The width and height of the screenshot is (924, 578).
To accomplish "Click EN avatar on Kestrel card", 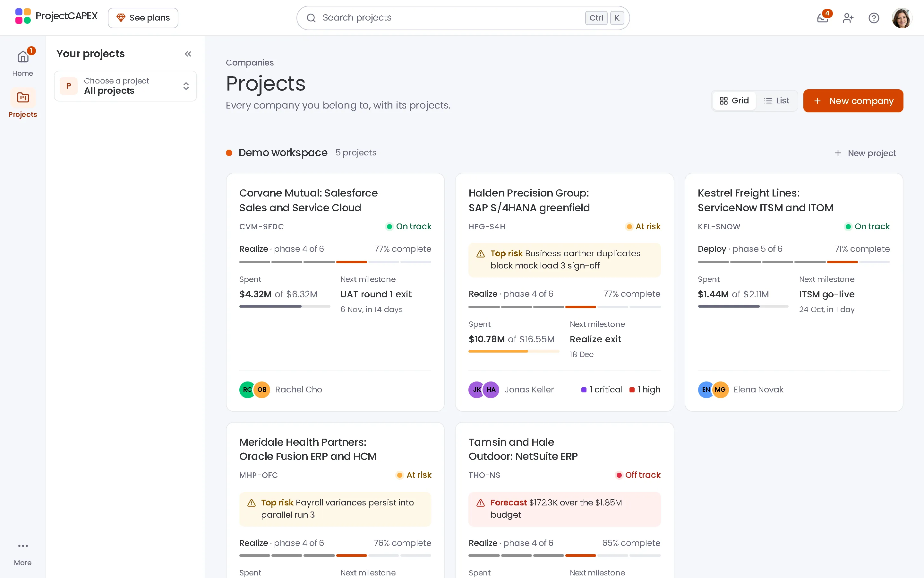I will [x=705, y=390].
